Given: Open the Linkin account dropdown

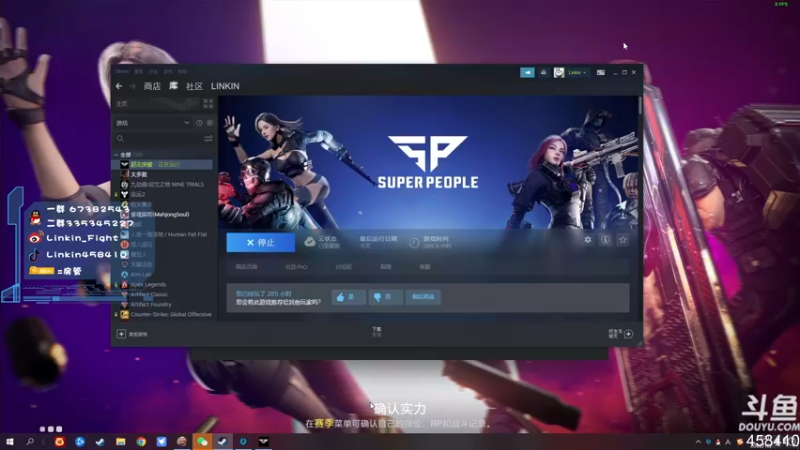Looking at the screenshot, I should [577, 72].
